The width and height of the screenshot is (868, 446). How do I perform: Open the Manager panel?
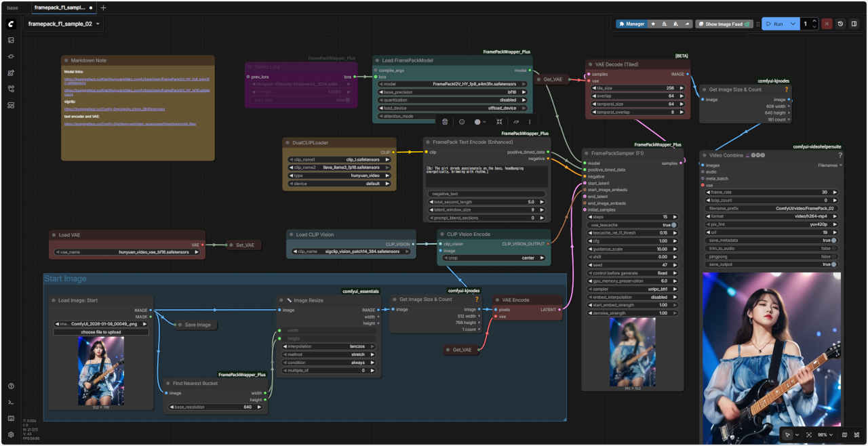click(x=631, y=24)
